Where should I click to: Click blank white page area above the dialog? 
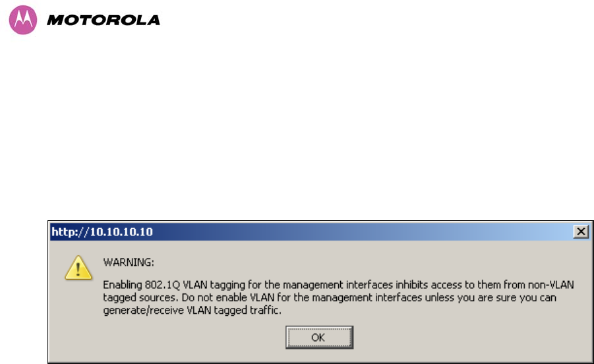pyautogui.click(x=297, y=132)
